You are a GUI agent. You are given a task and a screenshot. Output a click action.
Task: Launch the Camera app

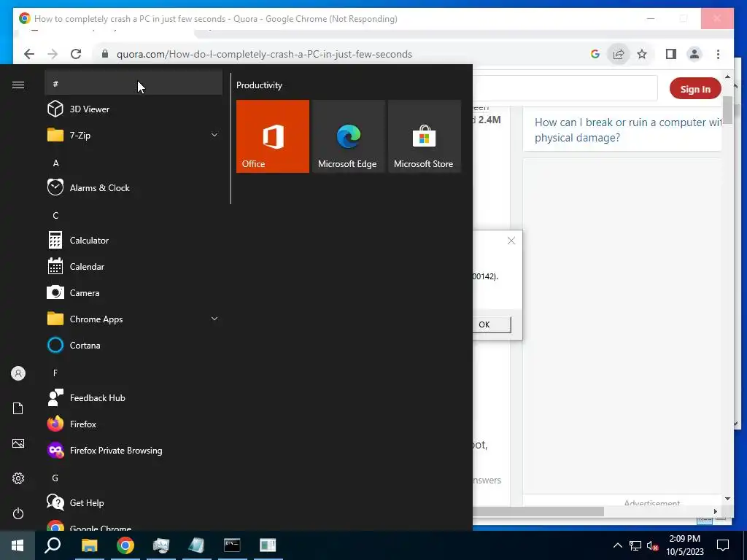133,293
